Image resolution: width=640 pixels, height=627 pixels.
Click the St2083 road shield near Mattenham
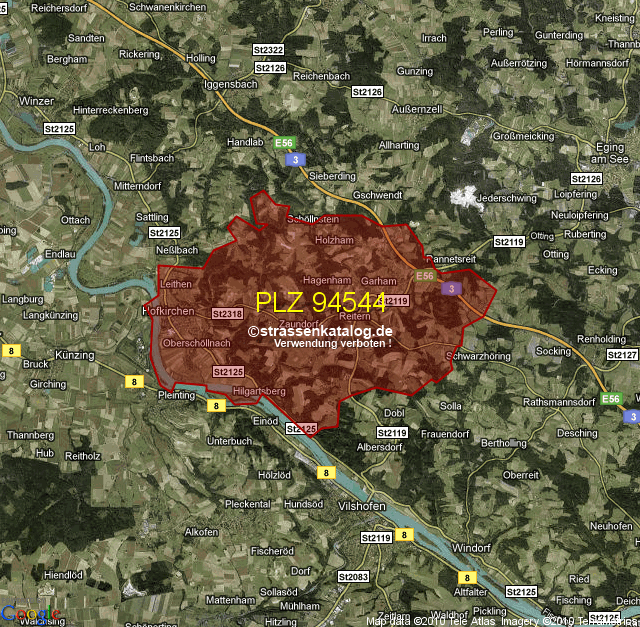pos(353,577)
